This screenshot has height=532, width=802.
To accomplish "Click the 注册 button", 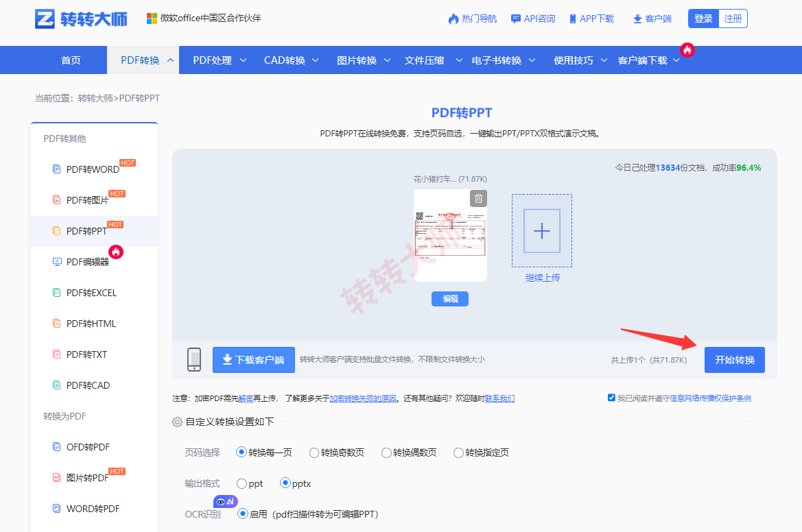I will pyautogui.click(x=733, y=19).
